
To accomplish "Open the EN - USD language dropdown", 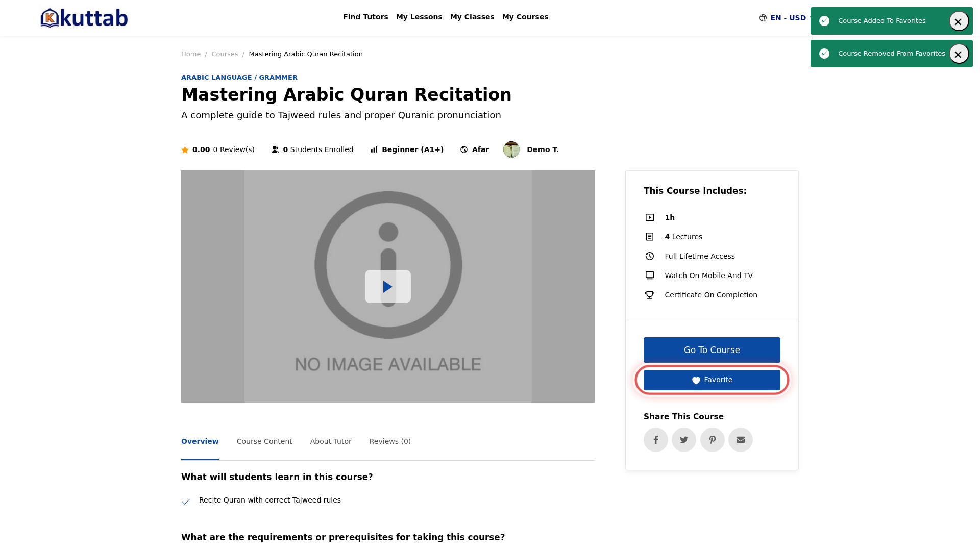I will coord(785,18).
